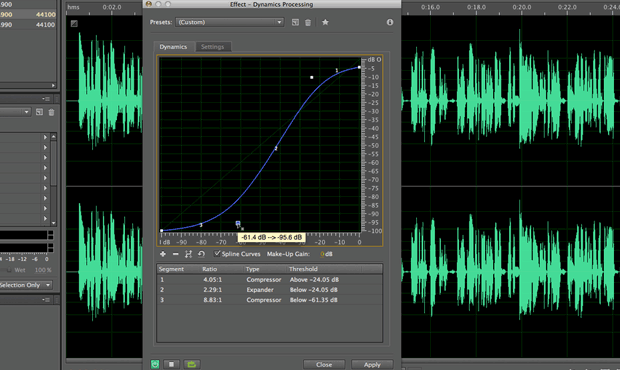620x370 pixels.
Task: Select the file row ending in 990
Action: point(28,25)
